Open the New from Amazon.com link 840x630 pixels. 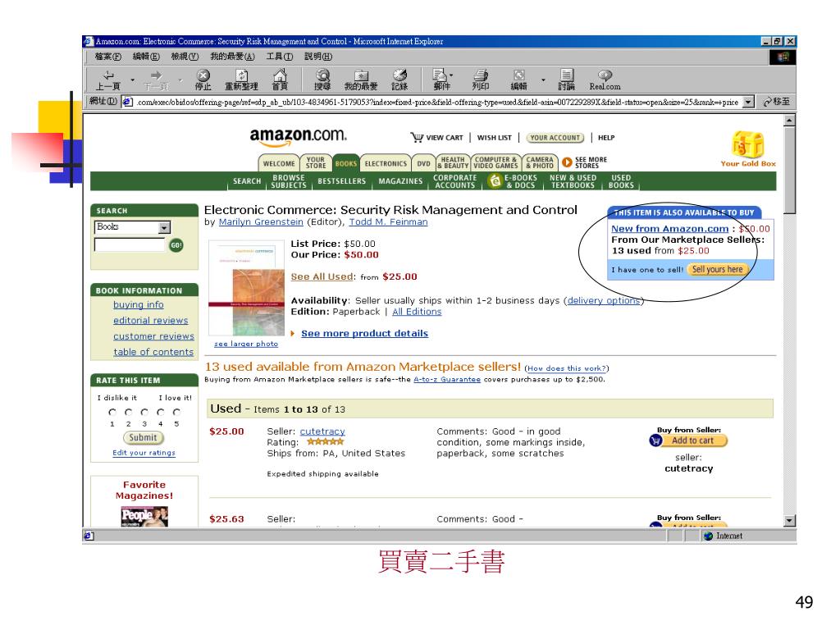point(669,228)
